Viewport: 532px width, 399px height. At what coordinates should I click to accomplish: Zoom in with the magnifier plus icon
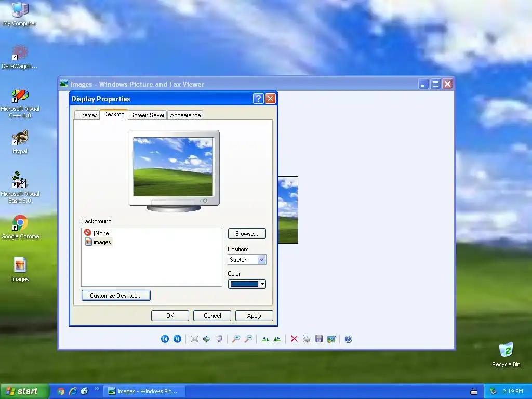tap(236, 339)
